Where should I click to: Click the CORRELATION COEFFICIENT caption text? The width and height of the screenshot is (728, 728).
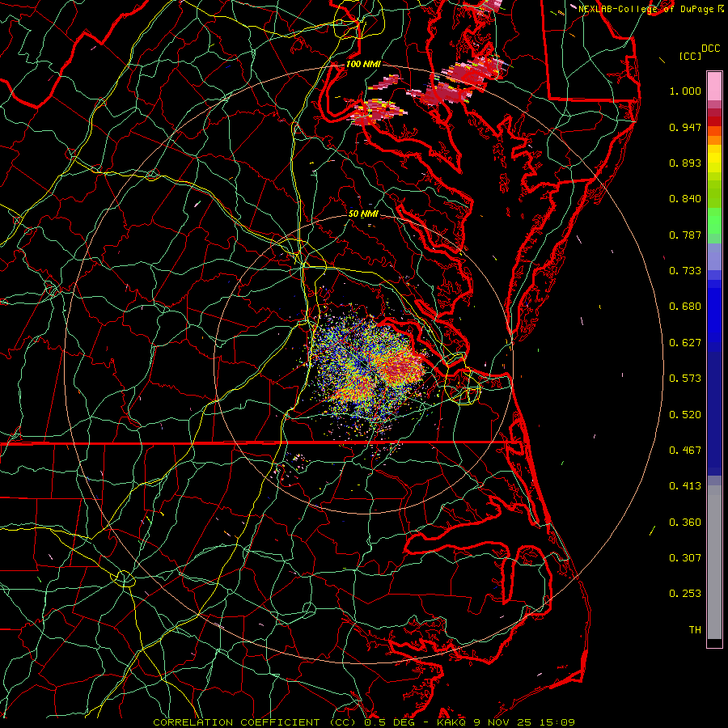pos(236,722)
